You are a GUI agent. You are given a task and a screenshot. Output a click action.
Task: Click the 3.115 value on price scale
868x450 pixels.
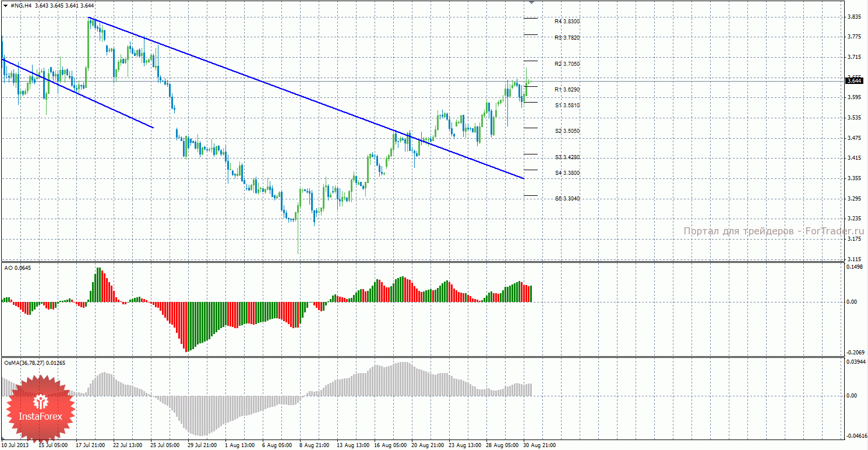[x=855, y=259]
